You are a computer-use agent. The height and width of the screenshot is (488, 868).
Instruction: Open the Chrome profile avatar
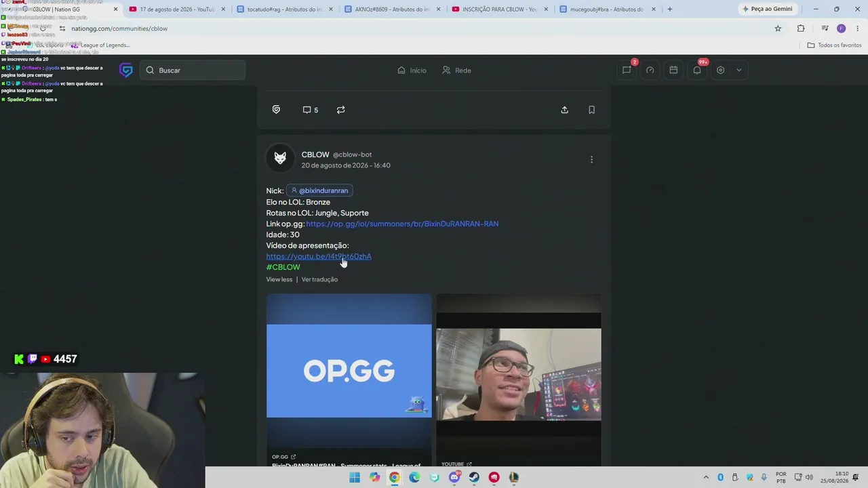[841, 28]
